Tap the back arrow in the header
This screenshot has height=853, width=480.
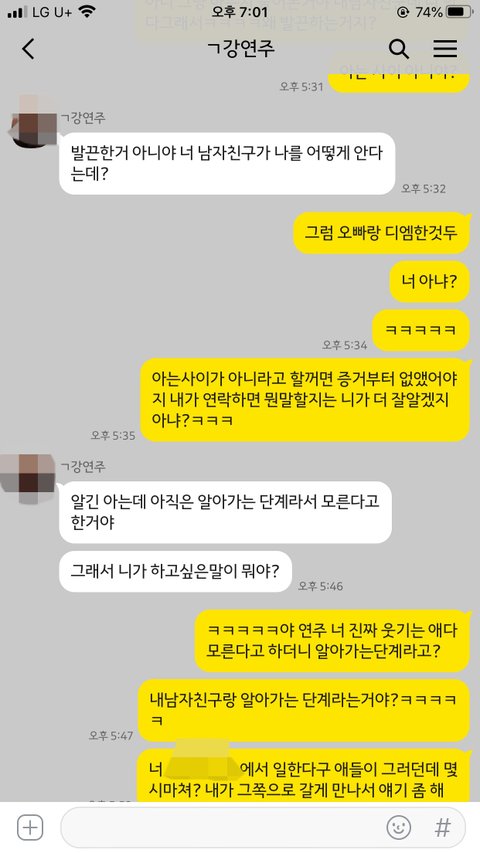28,49
